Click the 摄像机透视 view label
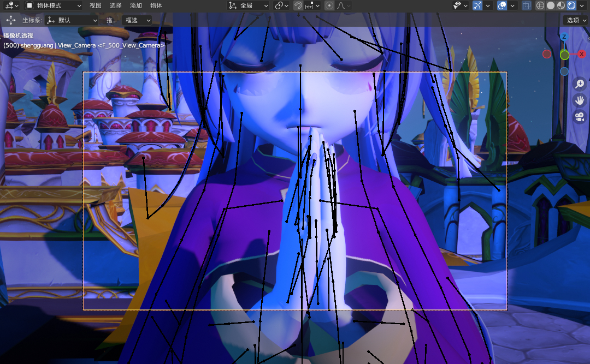590x364 pixels. tap(18, 35)
